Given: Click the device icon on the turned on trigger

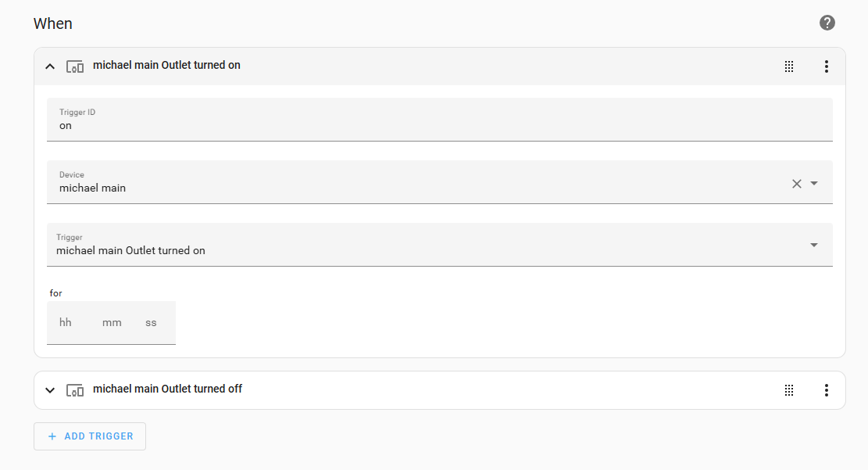Looking at the screenshot, I should [x=74, y=66].
